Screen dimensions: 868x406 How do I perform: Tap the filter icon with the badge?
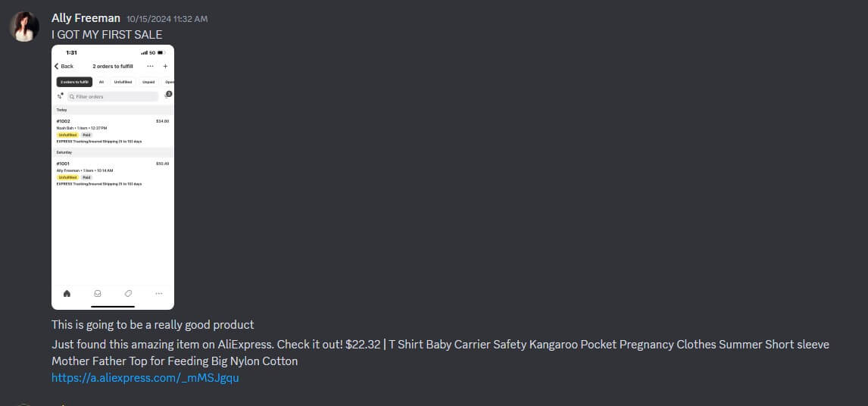167,96
